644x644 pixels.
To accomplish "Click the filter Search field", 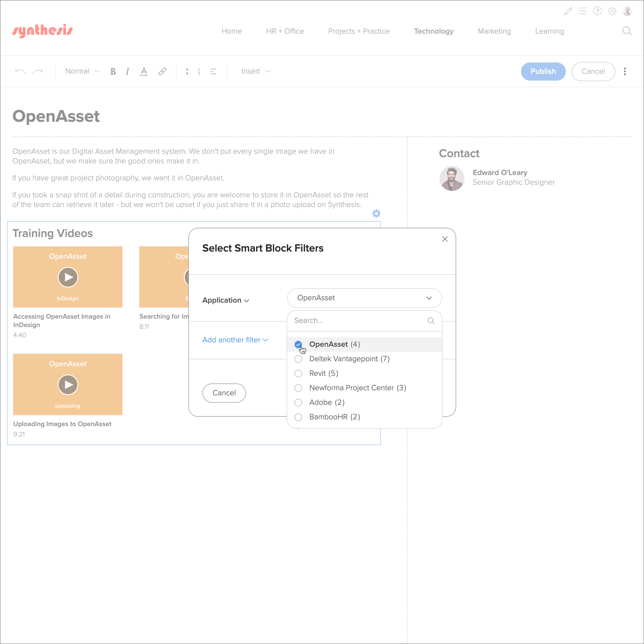I will pyautogui.click(x=358, y=320).
